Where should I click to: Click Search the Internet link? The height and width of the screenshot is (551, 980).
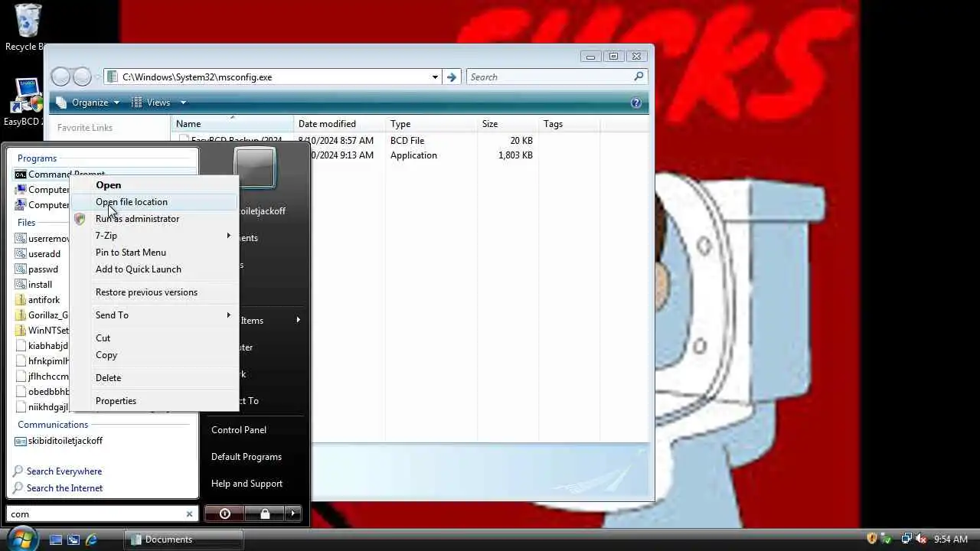(x=64, y=488)
